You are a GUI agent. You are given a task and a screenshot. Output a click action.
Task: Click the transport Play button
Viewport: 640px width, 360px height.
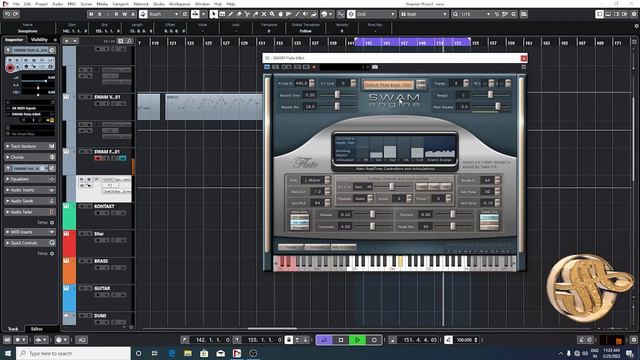pos(357,340)
